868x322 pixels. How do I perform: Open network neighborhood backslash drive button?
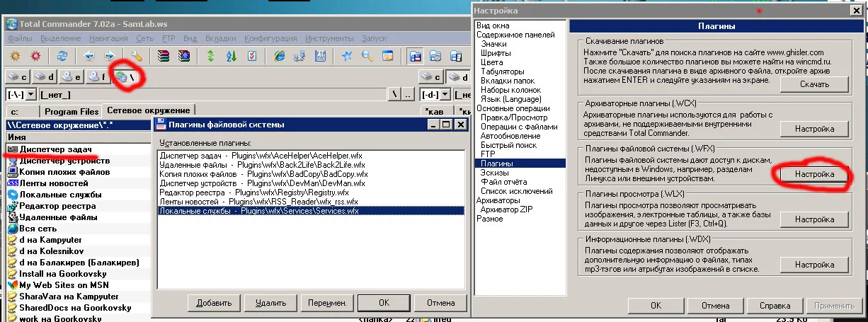[x=125, y=76]
